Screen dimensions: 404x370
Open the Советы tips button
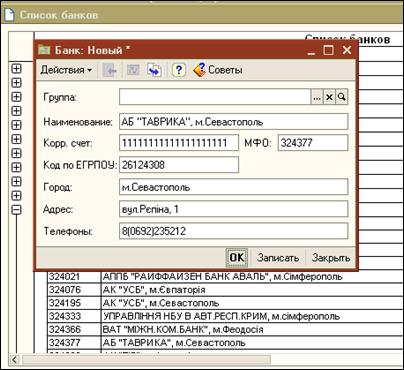pyautogui.click(x=218, y=70)
